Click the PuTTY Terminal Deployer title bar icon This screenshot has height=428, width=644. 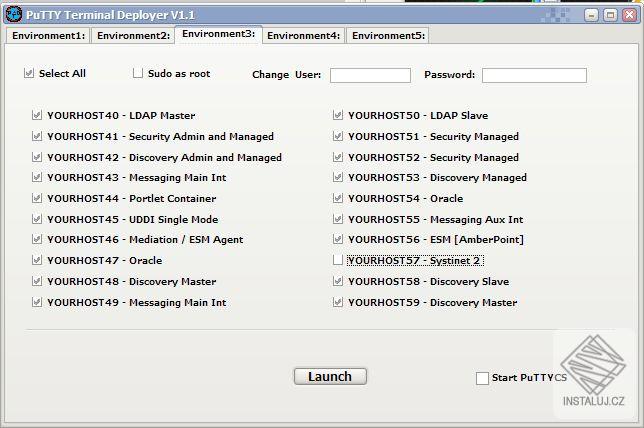(14, 14)
